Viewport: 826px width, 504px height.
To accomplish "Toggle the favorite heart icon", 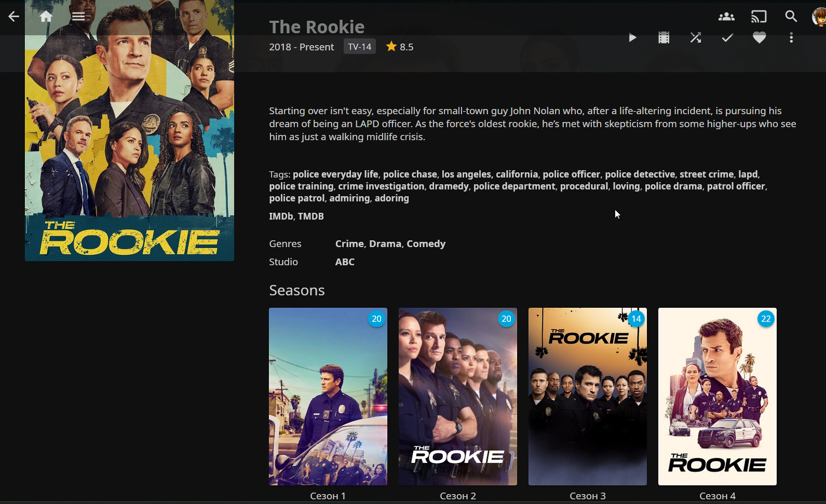I will click(759, 37).
